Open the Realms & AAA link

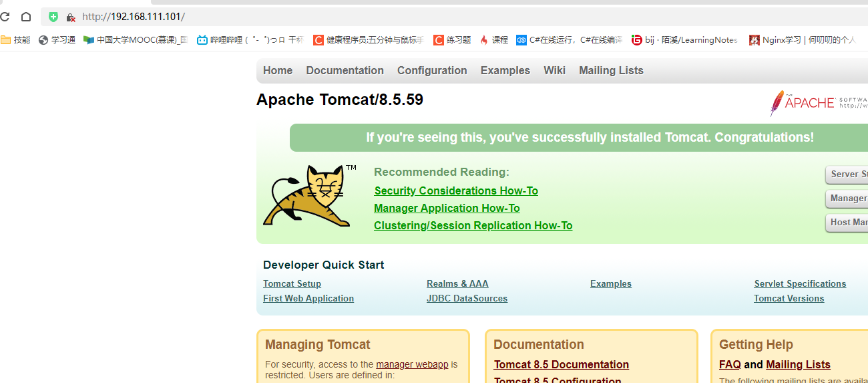coord(457,284)
